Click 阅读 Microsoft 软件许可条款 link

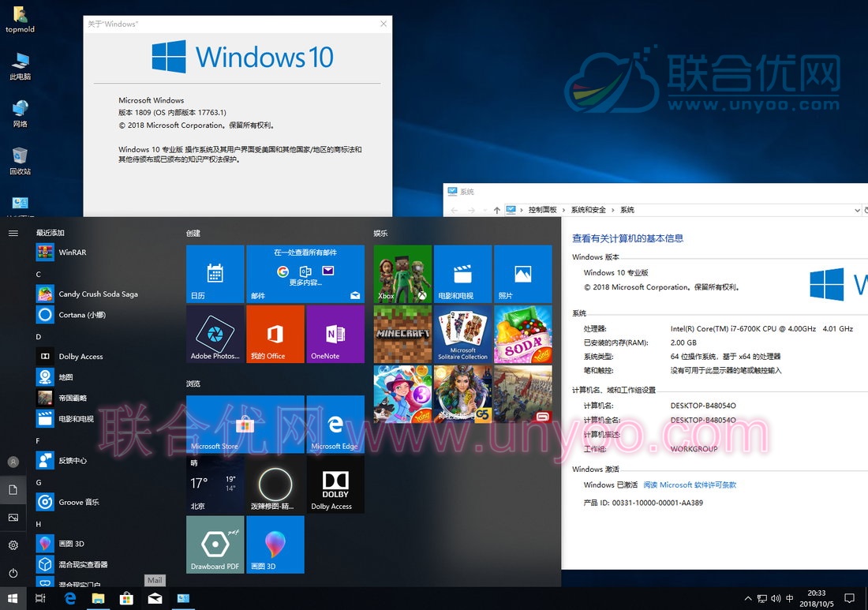[x=689, y=485]
